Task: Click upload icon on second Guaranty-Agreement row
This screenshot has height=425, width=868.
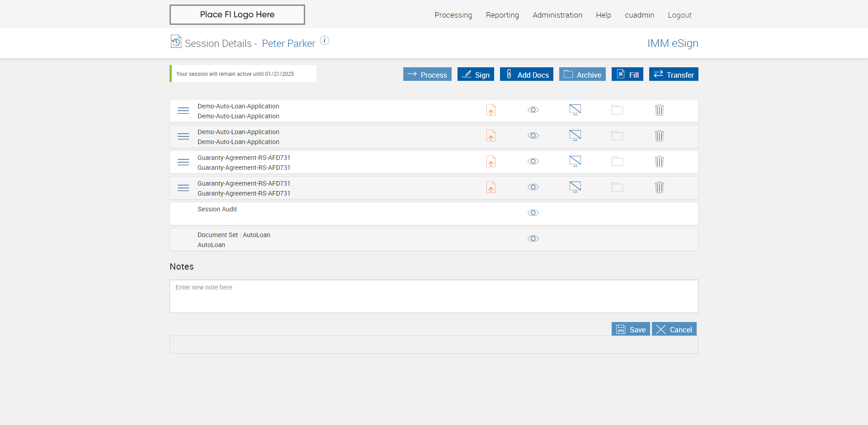Action: (x=491, y=187)
